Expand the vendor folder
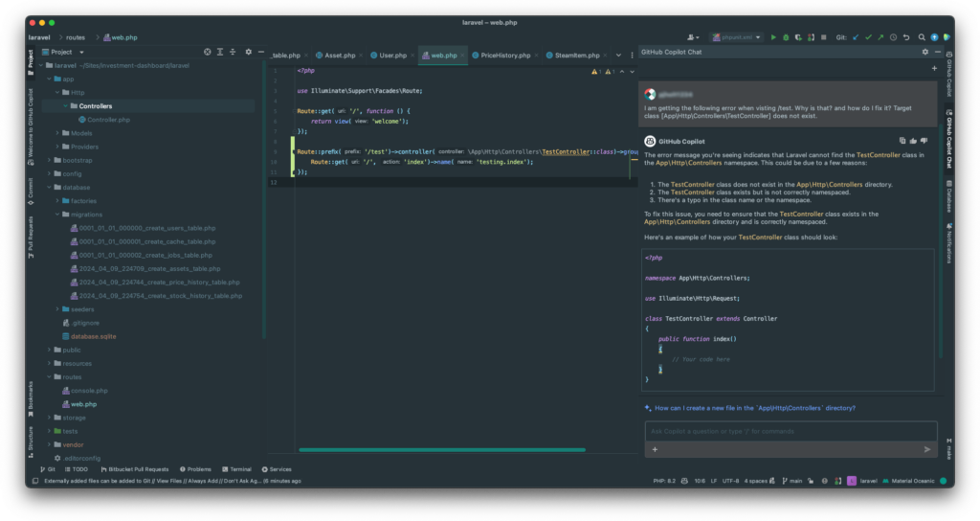 pyautogui.click(x=50, y=444)
